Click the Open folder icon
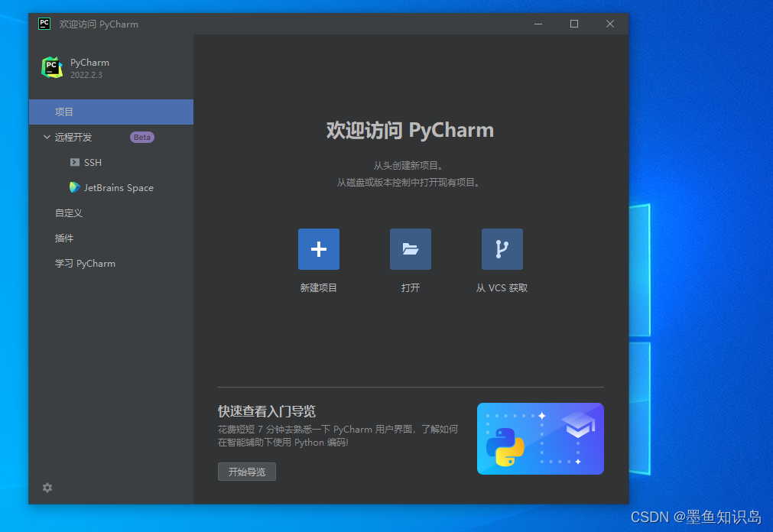Screen dimensions: 773x532 coord(410,249)
